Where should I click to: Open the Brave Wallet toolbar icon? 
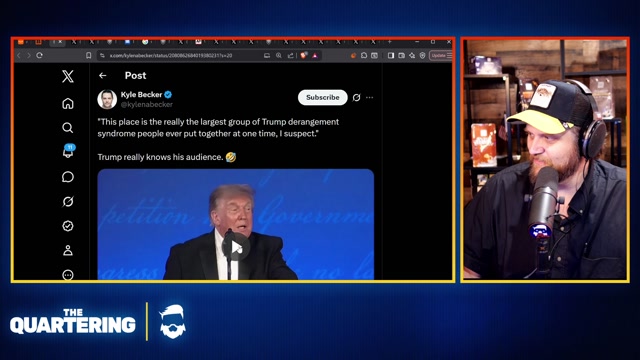(402, 56)
